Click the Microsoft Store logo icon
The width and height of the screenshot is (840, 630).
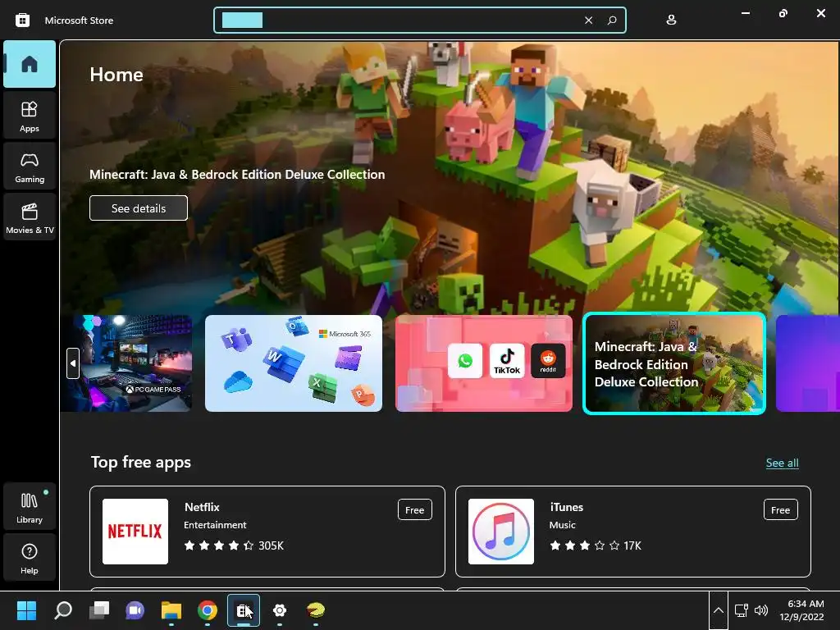(22, 21)
